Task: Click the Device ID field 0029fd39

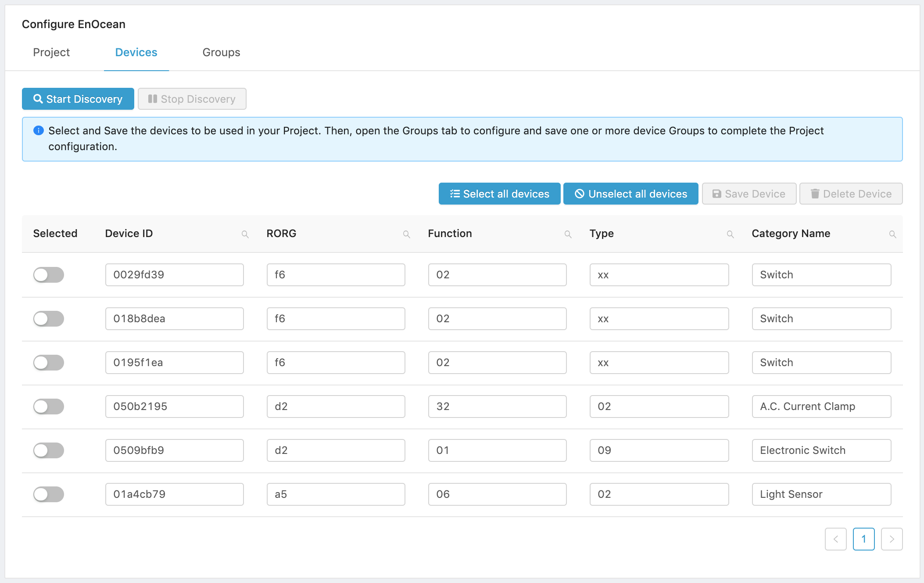Action: click(x=175, y=275)
